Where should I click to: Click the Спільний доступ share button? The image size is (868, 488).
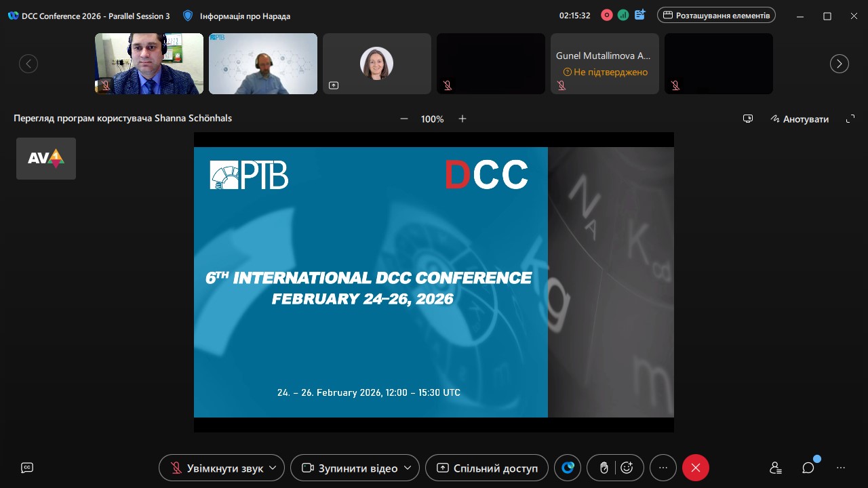click(487, 468)
